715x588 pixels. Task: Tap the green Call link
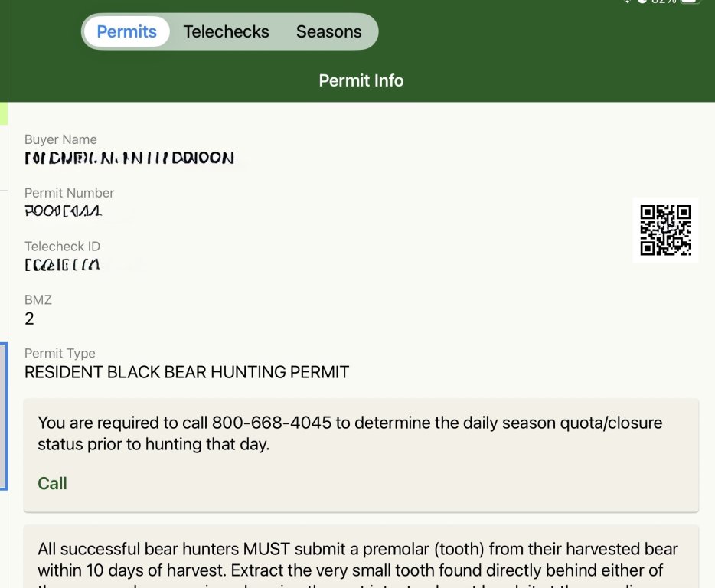pos(53,484)
